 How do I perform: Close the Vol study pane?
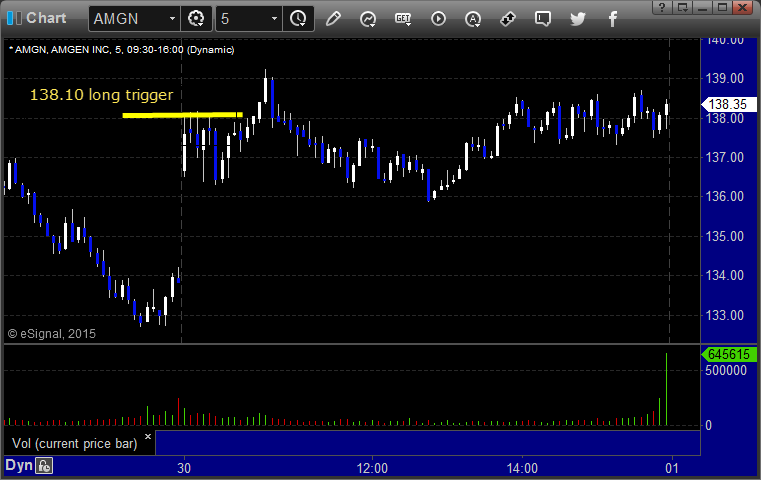pyautogui.click(x=148, y=436)
